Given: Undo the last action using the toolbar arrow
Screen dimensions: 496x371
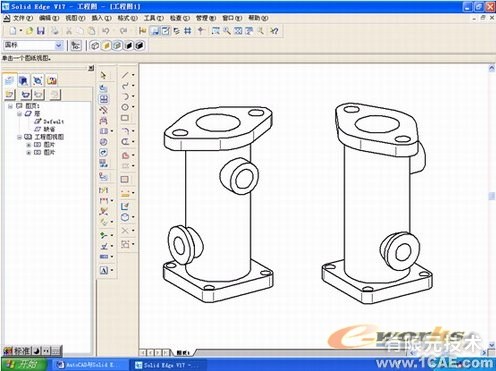Looking at the screenshot, I should [106, 31].
